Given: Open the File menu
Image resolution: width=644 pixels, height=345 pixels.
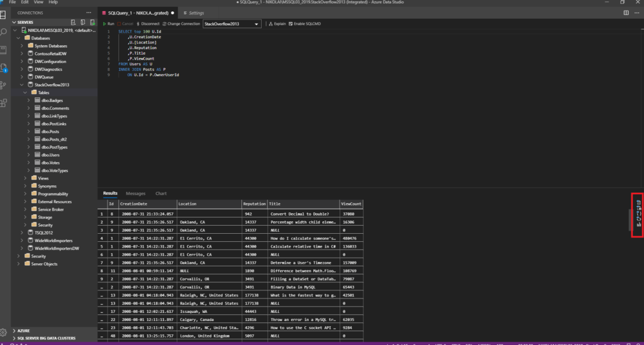Looking at the screenshot, I should coord(13,2).
